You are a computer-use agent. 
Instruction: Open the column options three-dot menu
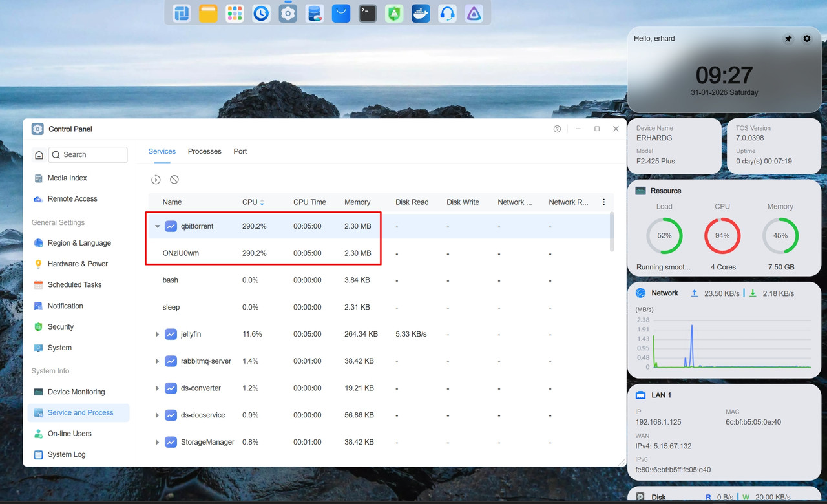pyautogui.click(x=604, y=202)
